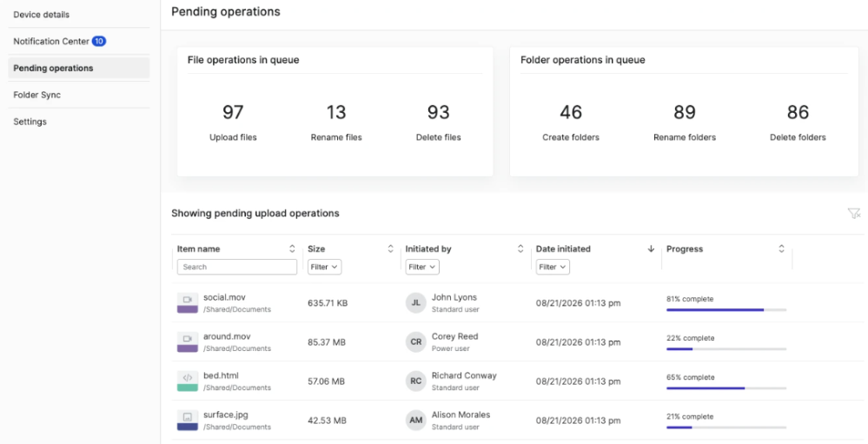
Task: Click the bed.html 65% progress bar
Action: (x=726, y=388)
